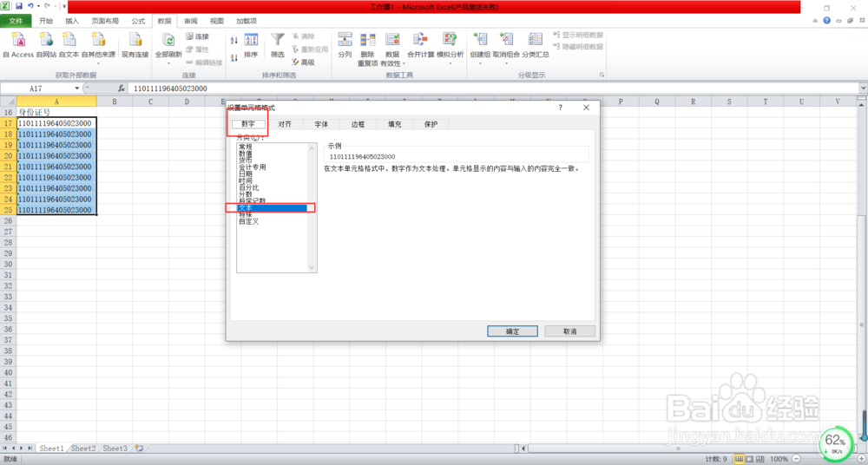Click the 连接 connections button

click(x=197, y=36)
